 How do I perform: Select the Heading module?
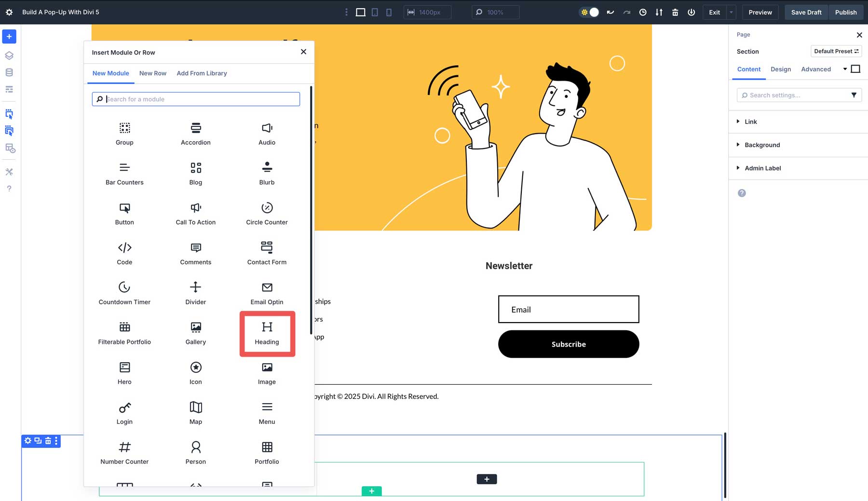(267, 333)
